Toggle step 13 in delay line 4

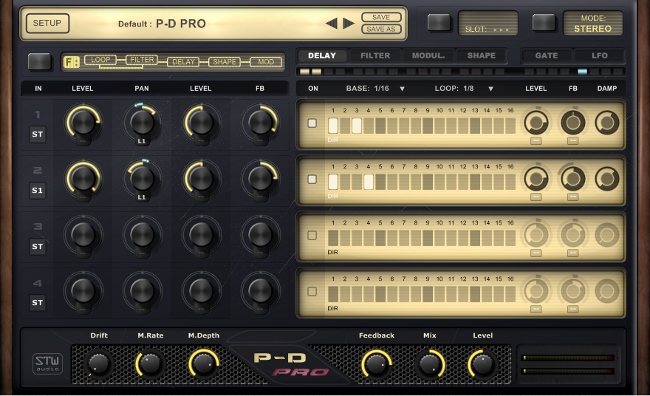(475, 294)
